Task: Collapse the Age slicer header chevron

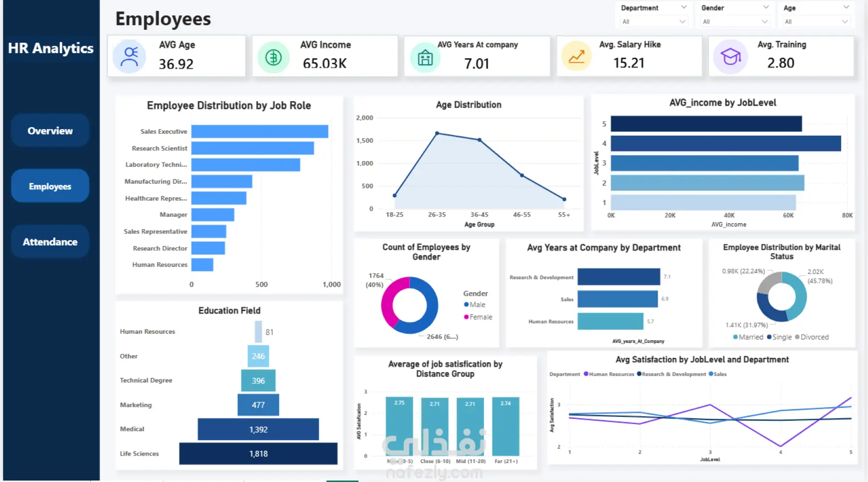Action: click(x=846, y=7)
